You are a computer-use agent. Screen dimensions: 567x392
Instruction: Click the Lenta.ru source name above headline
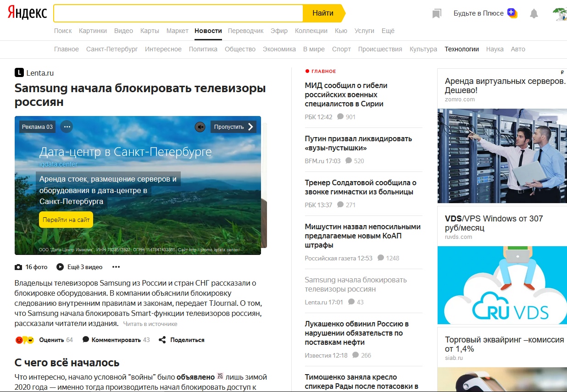point(40,72)
